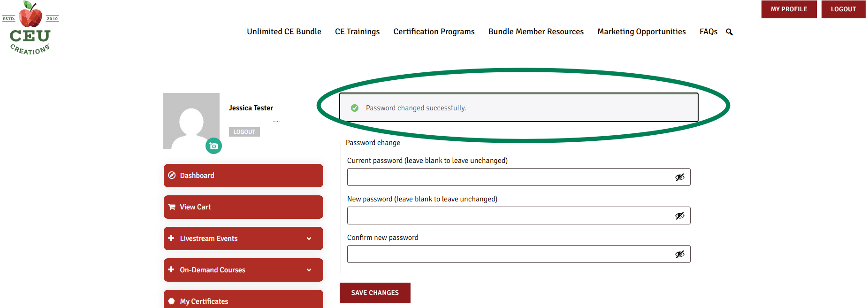Click the plus icon beside Livestream Events

[x=171, y=238]
